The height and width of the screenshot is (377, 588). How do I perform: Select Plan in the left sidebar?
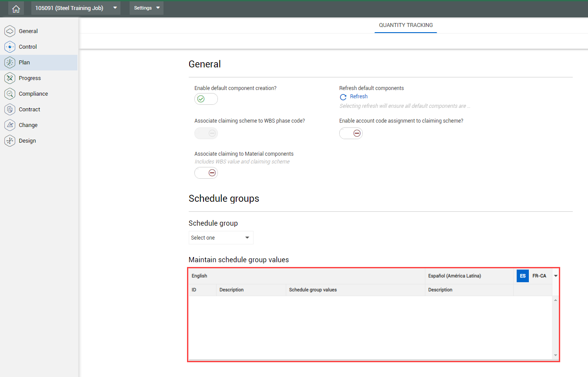click(x=24, y=63)
